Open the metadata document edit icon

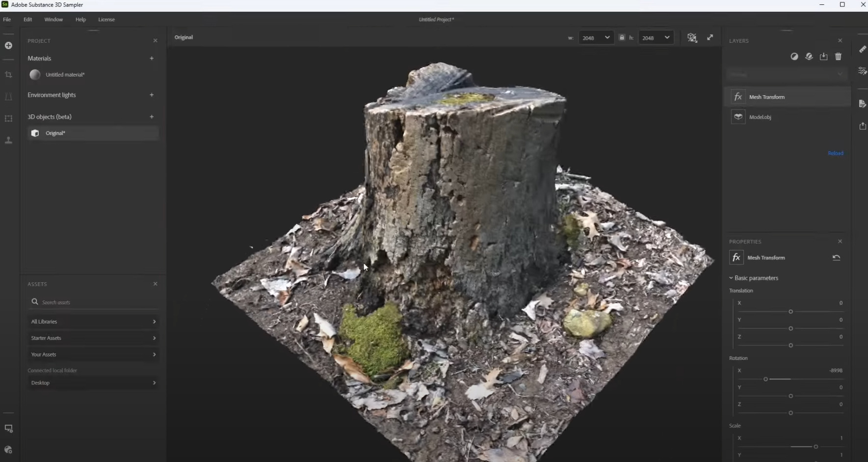click(862, 104)
